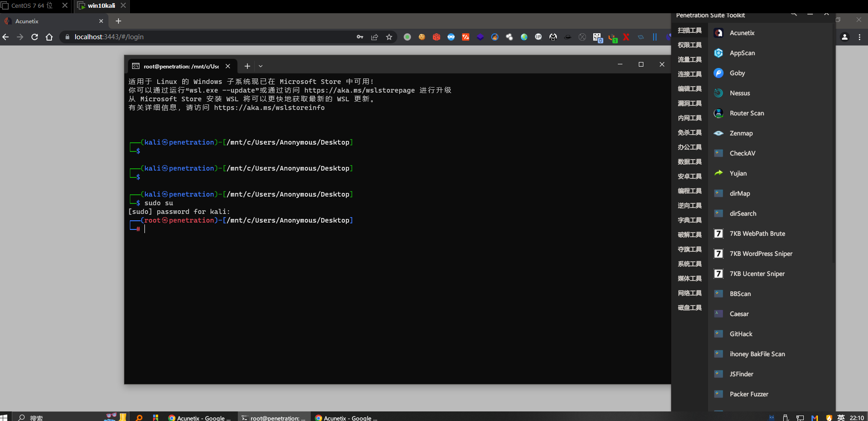Bookmark this page with the star icon

[x=389, y=37]
